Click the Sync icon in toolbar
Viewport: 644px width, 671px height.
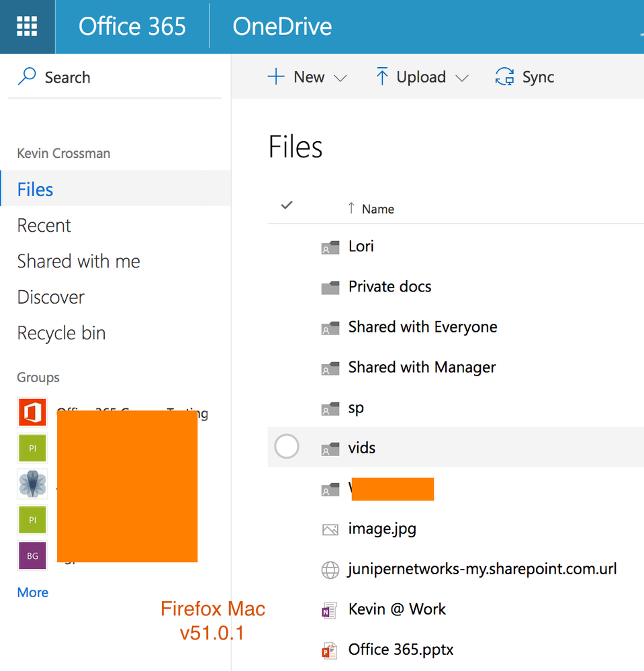[504, 77]
